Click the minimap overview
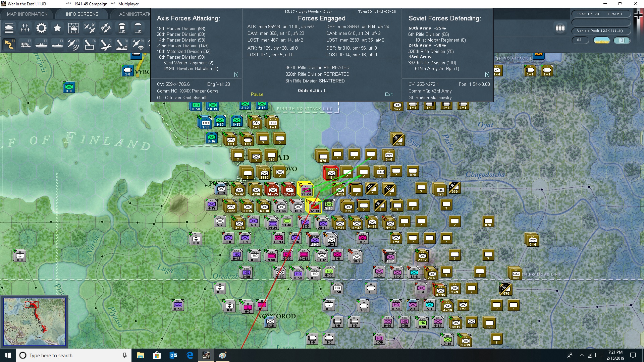 click(x=34, y=322)
